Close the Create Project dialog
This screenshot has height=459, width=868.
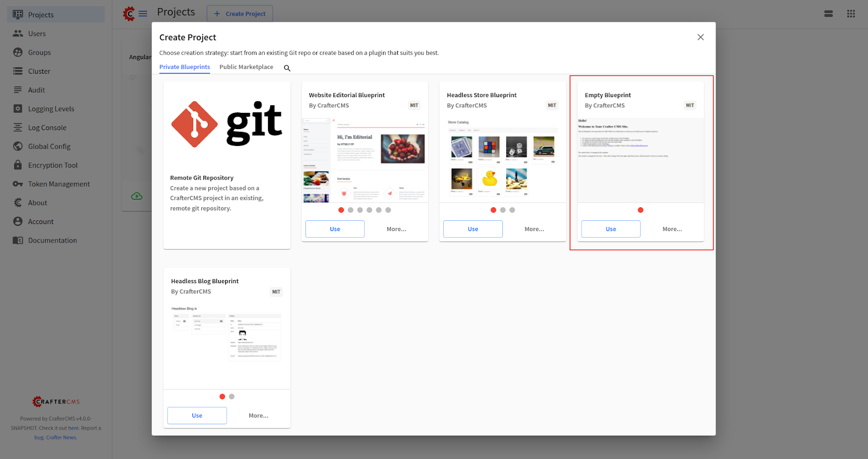700,37
